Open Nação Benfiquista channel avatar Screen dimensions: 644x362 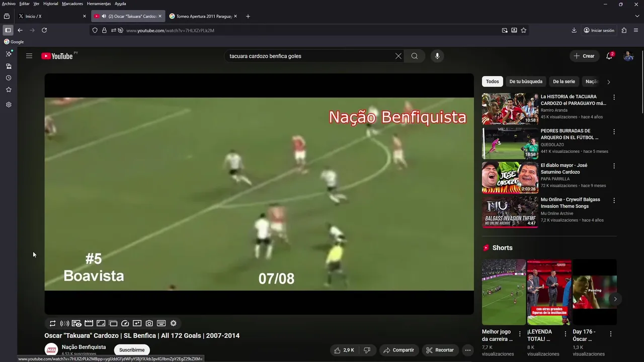click(x=51, y=350)
